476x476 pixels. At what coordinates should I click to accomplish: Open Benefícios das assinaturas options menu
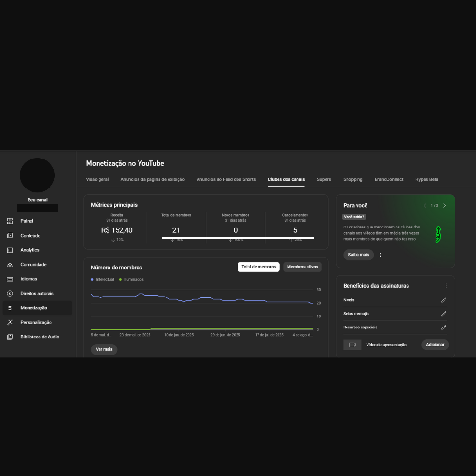446,286
